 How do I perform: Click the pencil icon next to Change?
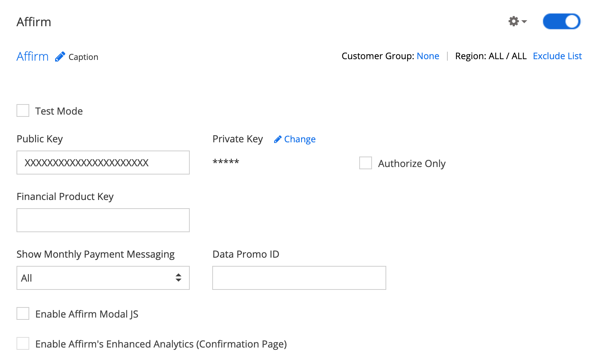click(278, 139)
